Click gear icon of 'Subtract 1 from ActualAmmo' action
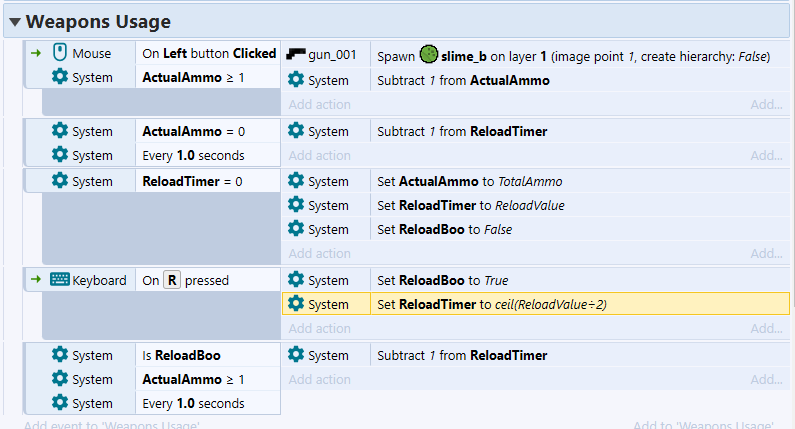 click(x=296, y=80)
